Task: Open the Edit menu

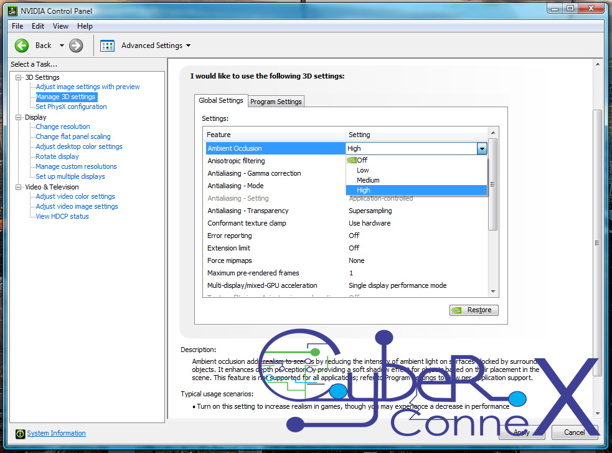Action: 38,26
